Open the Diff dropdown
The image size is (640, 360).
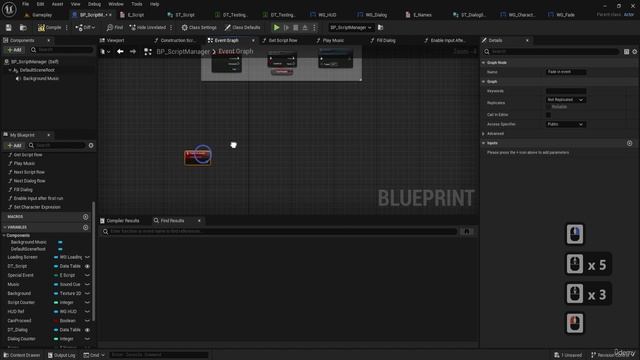pos(85,28)
